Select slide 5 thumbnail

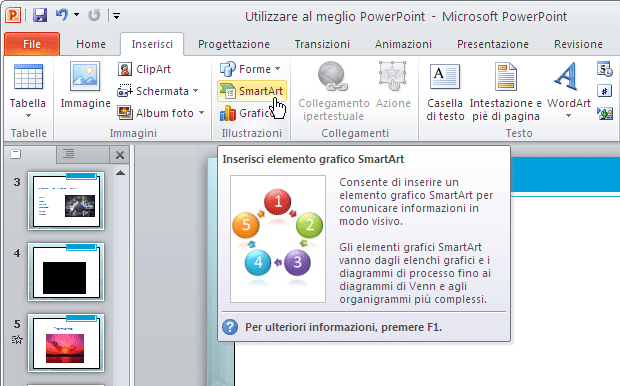pyautogui.click(x=66, y=343)
